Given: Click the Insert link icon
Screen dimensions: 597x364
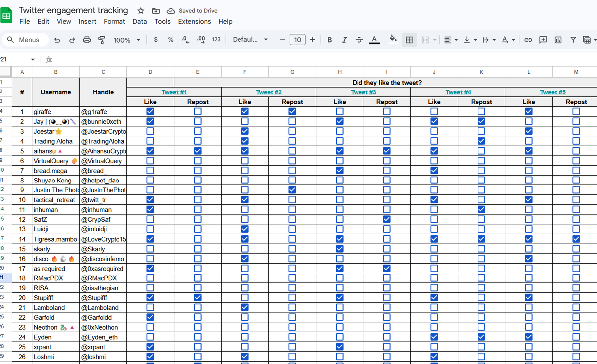Looking at the screenshot, I should coord(528,40).
